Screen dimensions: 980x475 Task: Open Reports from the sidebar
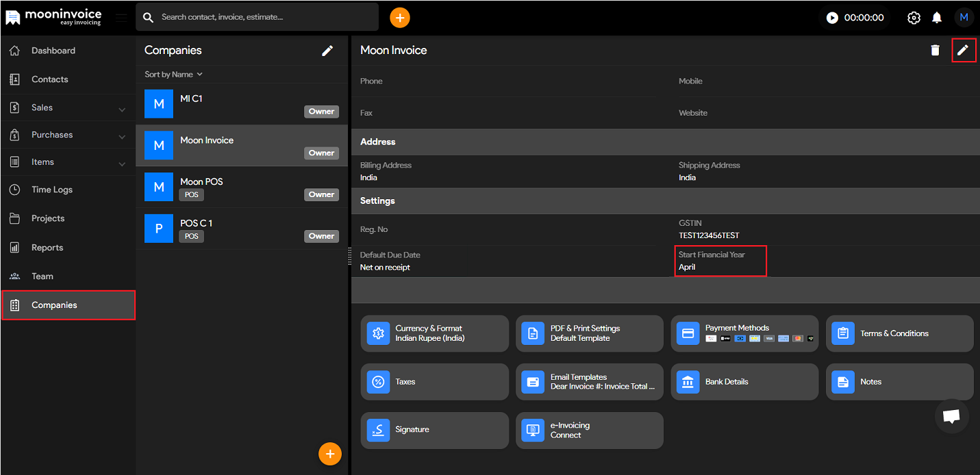(x=47, y=248)
